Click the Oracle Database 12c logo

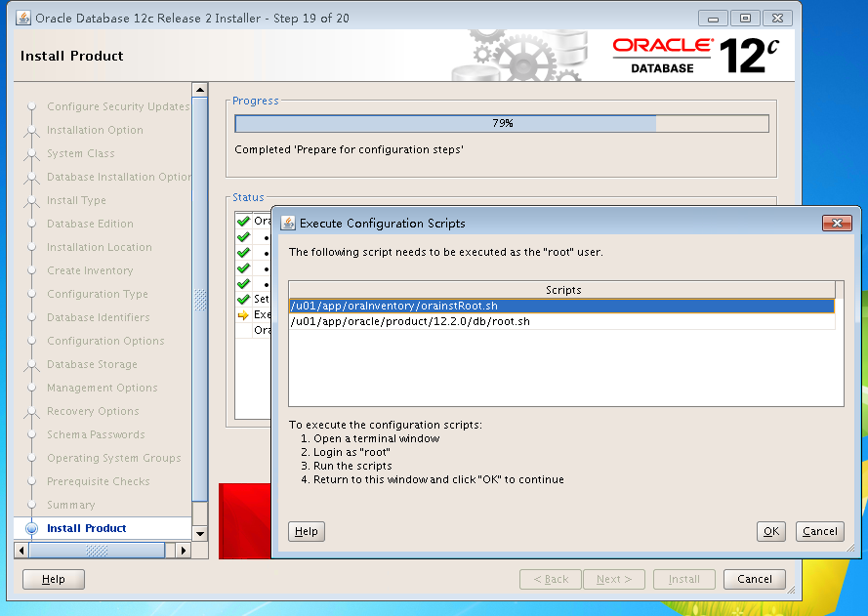point(696,56)
